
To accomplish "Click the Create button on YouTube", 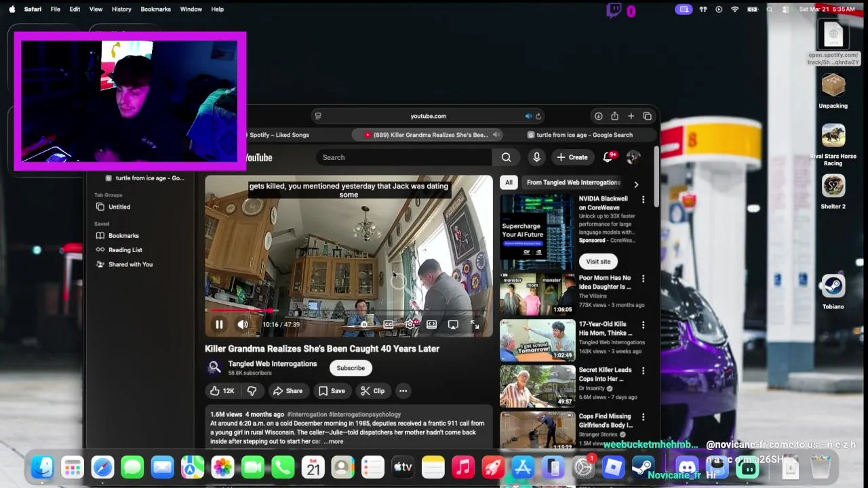I will pos(572,157).
